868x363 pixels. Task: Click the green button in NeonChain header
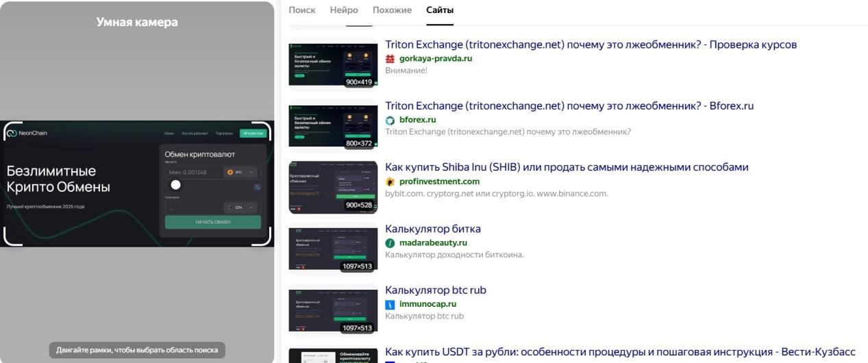[253, 133]
